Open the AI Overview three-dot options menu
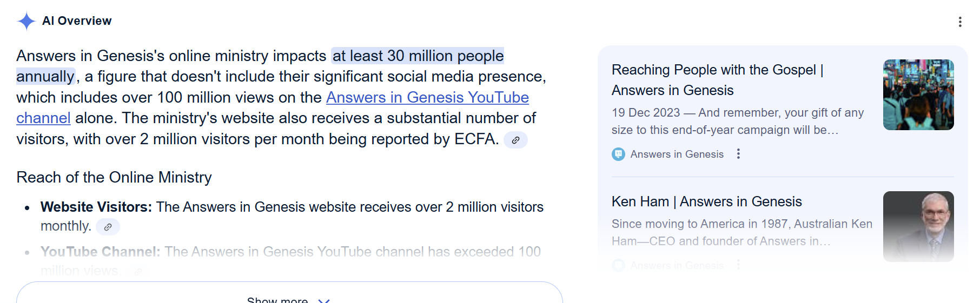The height and width of the screenshot is (303, 980). coord(960,22)
